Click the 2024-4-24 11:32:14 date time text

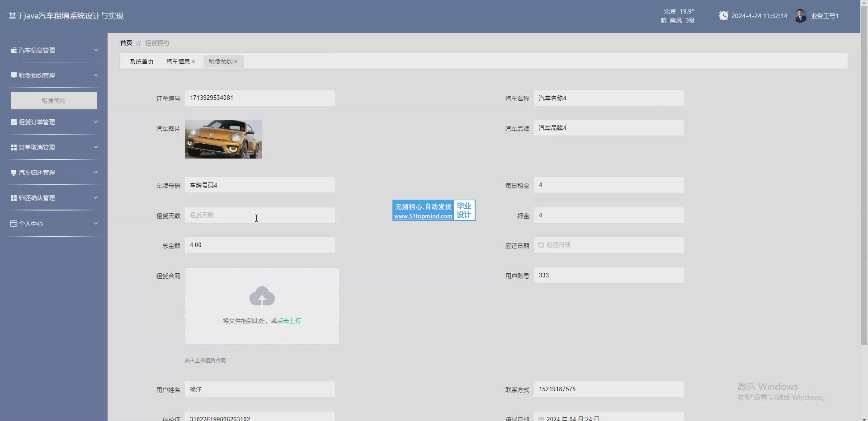click(x=759, y=16)
